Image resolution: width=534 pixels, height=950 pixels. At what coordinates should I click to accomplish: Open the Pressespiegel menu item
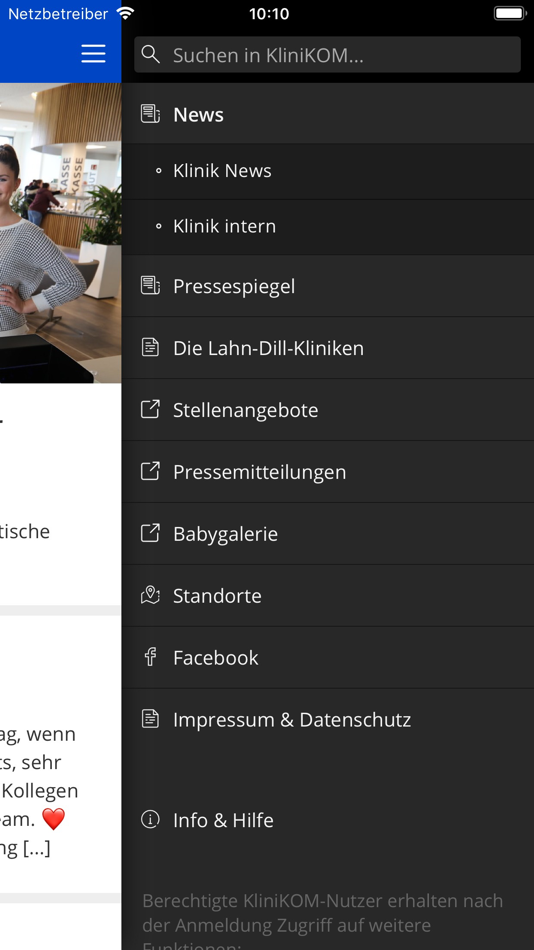(327, 286)
